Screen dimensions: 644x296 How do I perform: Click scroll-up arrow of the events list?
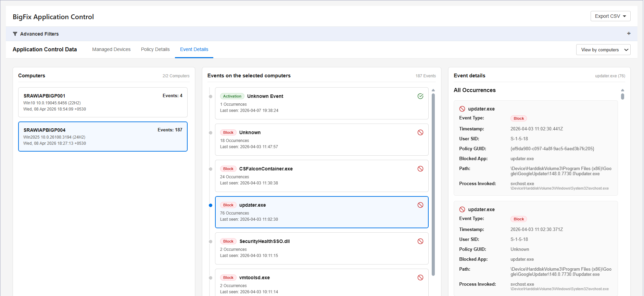point(433,90)
